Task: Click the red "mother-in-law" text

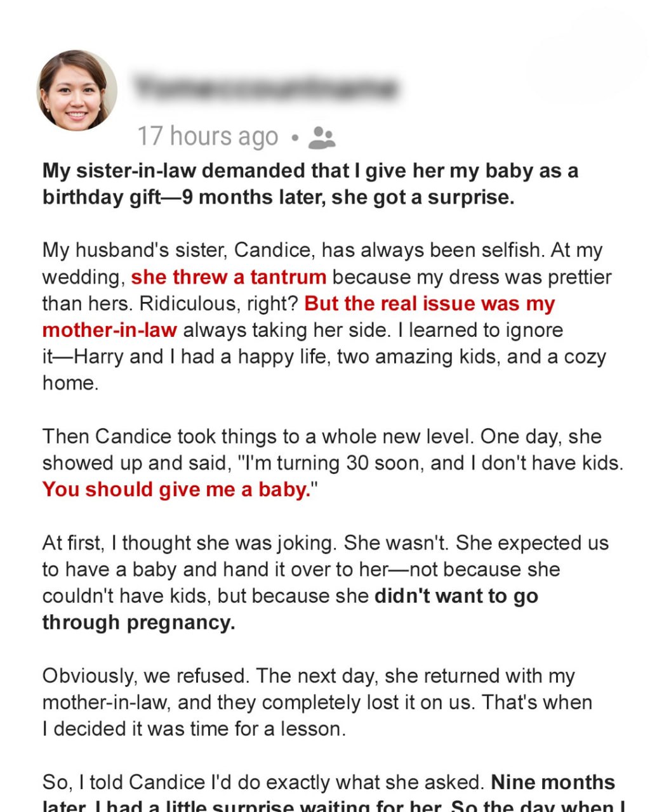Action: point(109,331)
